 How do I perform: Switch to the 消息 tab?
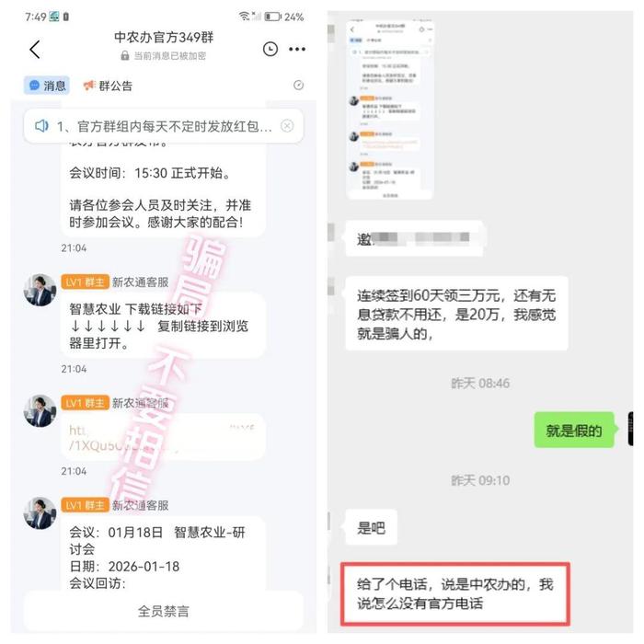pyautogui.click(x=47, y=86)
